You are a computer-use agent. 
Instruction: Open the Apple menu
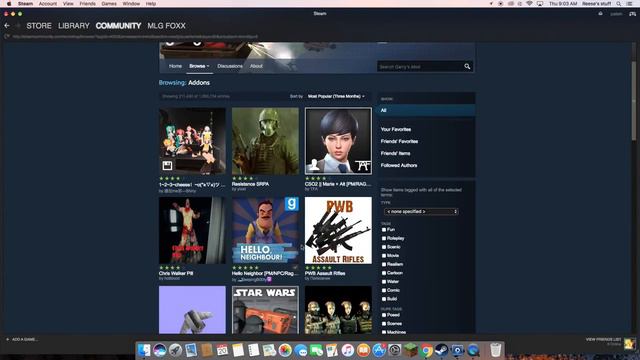9,4
